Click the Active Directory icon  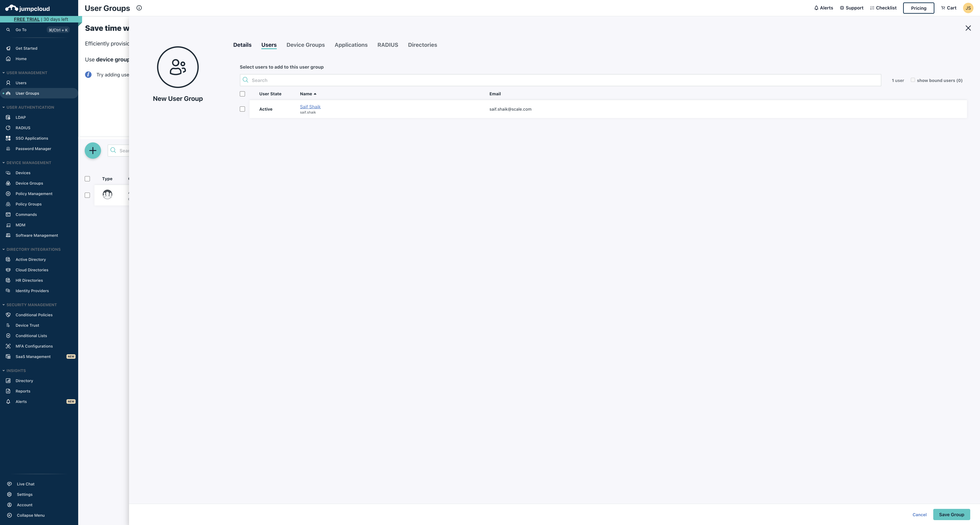(8, 259)
